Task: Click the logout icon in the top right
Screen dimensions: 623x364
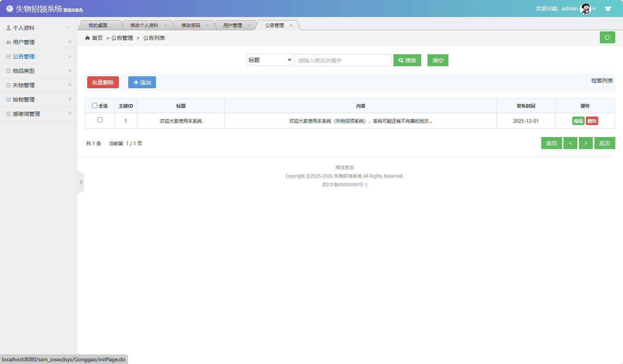Action: point(608,8)
